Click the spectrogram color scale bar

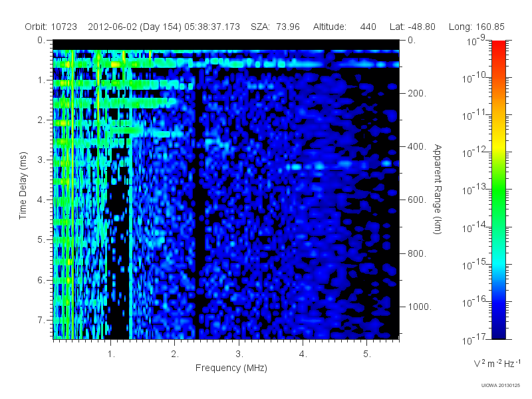point(498,190)
